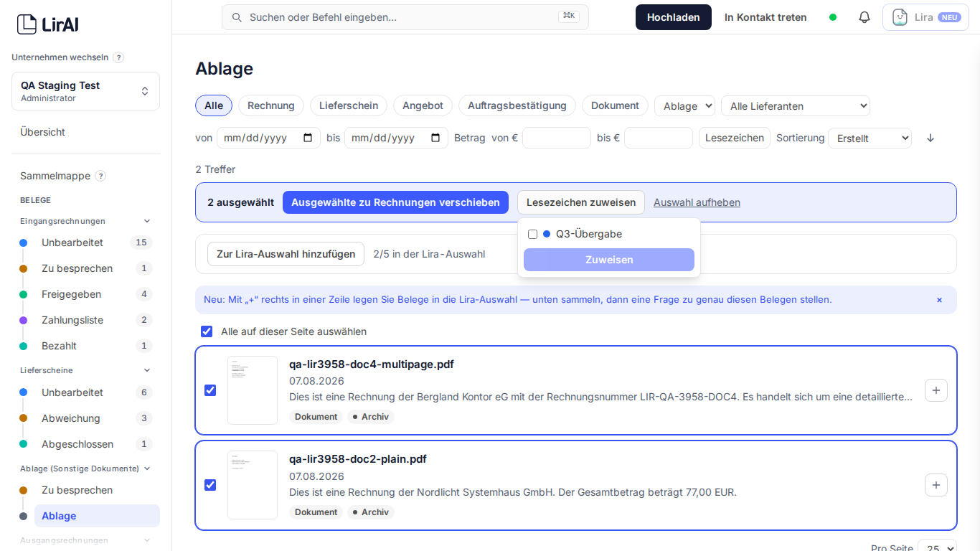Collapse the Lieferscheine section
This screenshot has height=551, width=980.
click(x=147, y=370)
